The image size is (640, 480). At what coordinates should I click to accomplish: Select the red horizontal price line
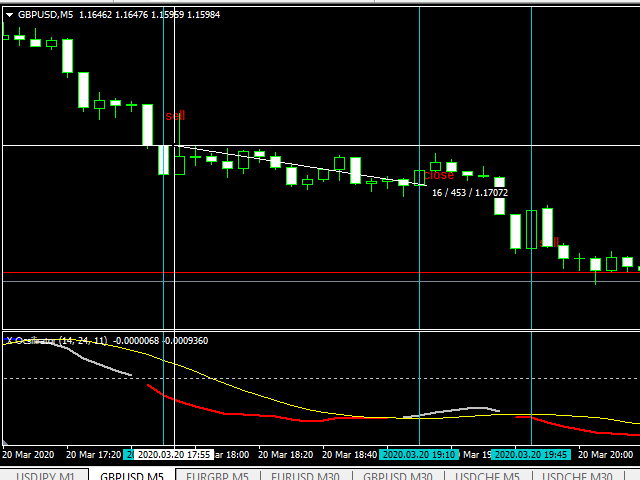pyautogui.click(x=321, y=272)
